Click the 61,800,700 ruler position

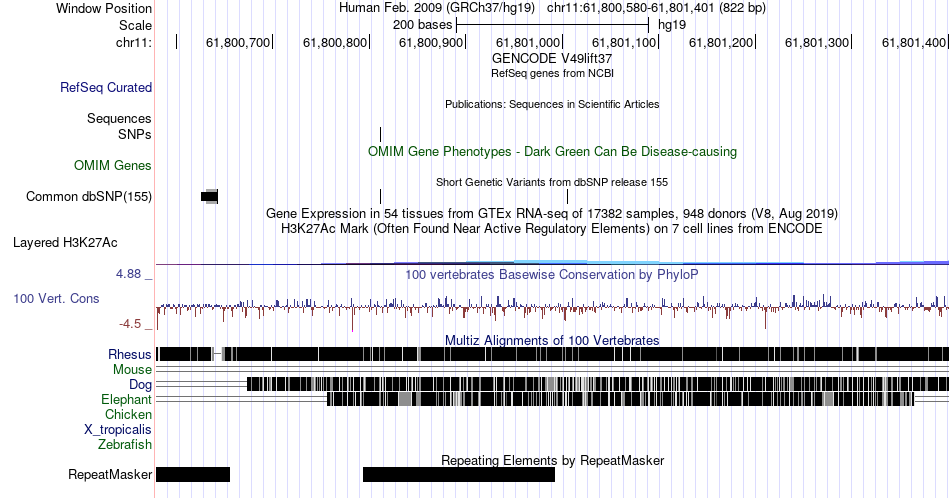(238, 42)
